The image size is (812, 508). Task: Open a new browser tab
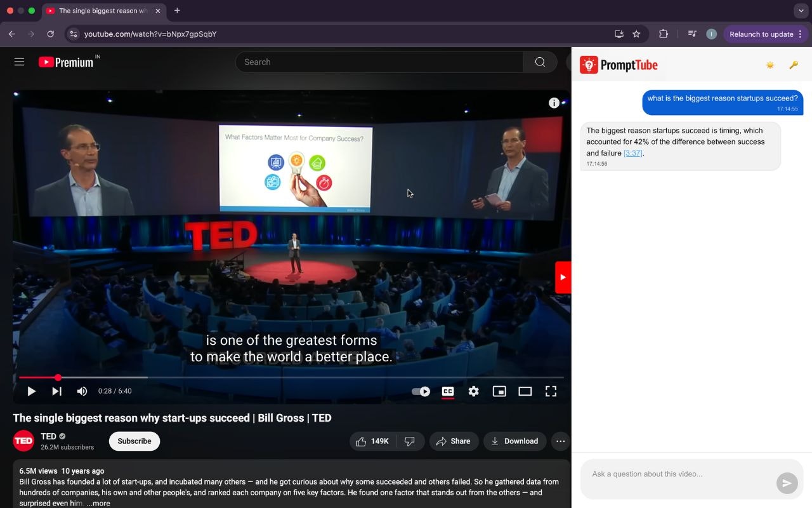177,11
